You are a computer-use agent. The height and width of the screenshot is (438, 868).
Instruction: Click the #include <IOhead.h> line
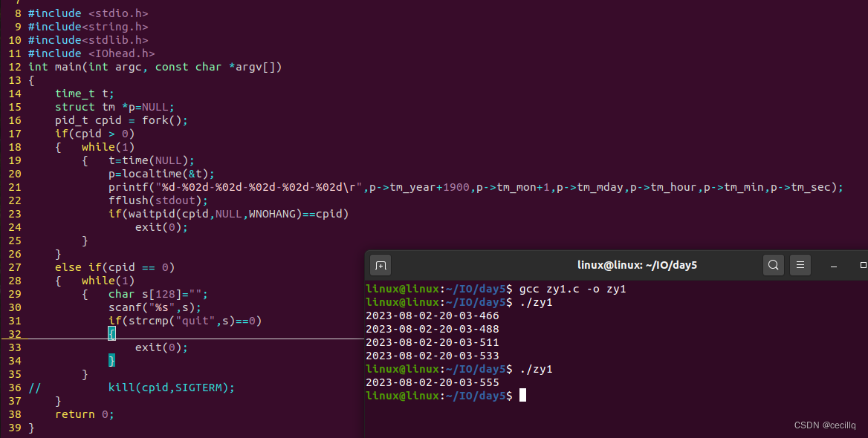91,53
